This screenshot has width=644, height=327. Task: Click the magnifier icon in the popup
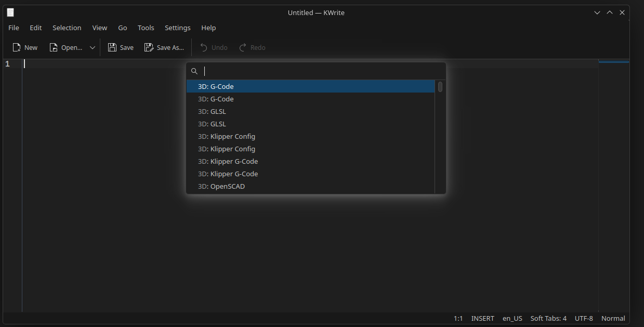[x=194, y=71]
